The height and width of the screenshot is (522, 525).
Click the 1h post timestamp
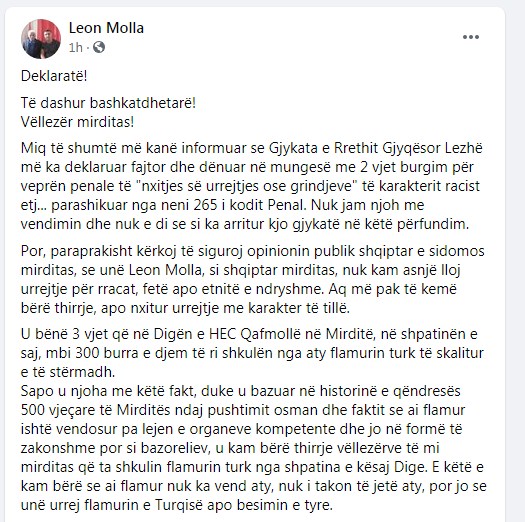point(75,48)
